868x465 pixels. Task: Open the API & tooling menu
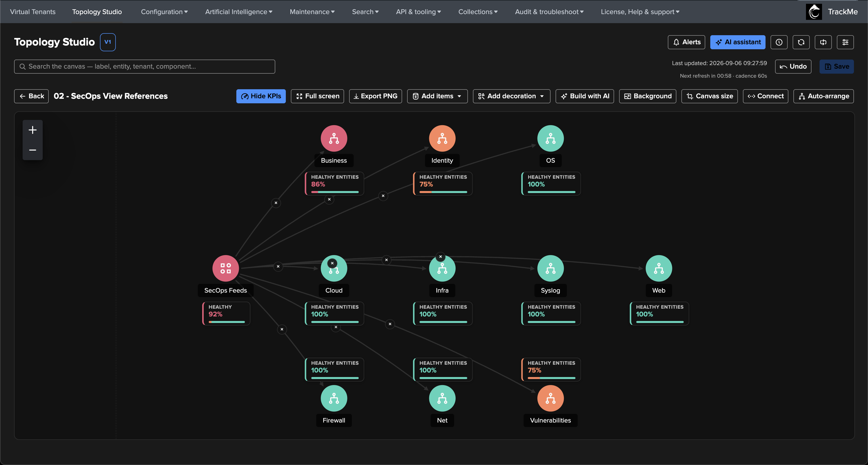418,12
